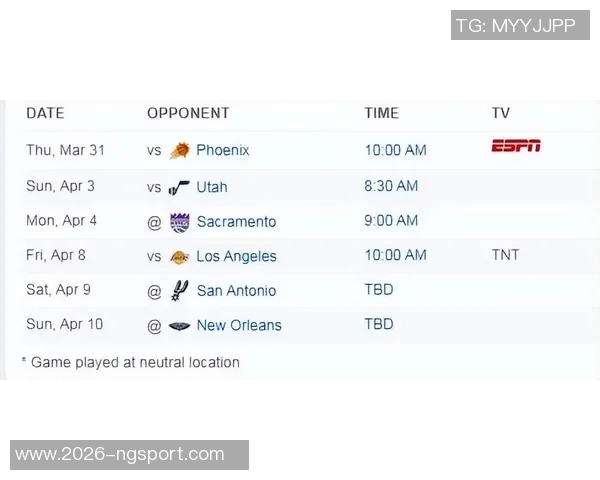Click the 10:00 AM time for Phoenix game

[x=395, y=151]
